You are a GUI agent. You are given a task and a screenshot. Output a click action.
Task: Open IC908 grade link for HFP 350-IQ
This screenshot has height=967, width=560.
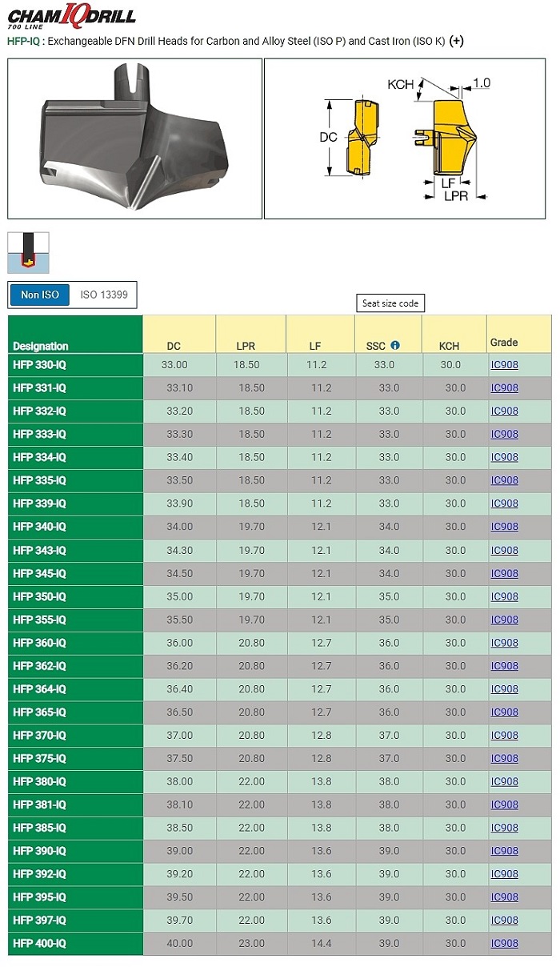505,596
